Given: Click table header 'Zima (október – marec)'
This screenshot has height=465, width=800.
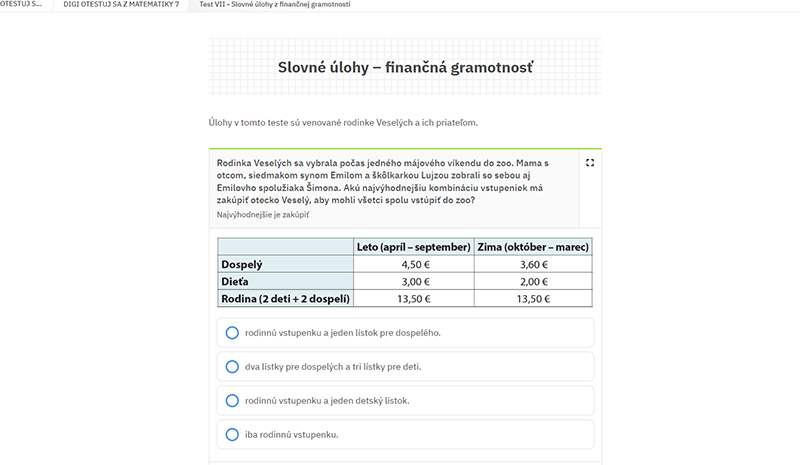Looking at the screenshot, I should pyautogui.click(x=533, y=247).
